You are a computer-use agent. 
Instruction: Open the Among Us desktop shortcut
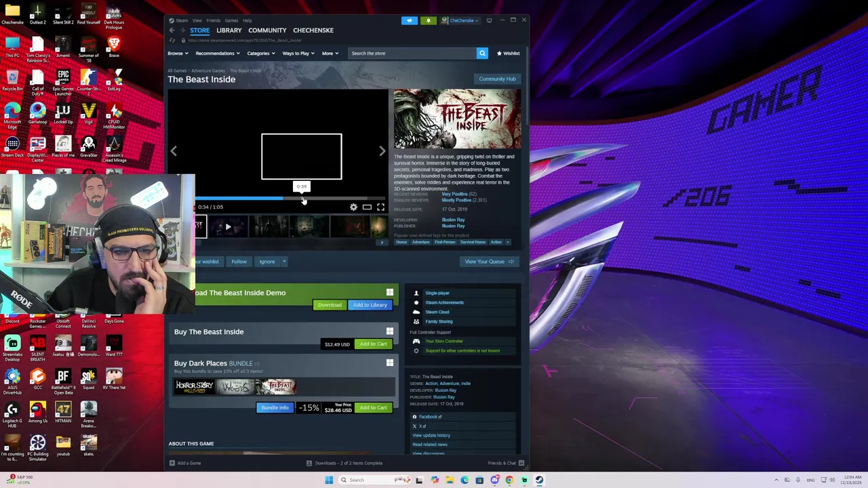click(37, 413)
